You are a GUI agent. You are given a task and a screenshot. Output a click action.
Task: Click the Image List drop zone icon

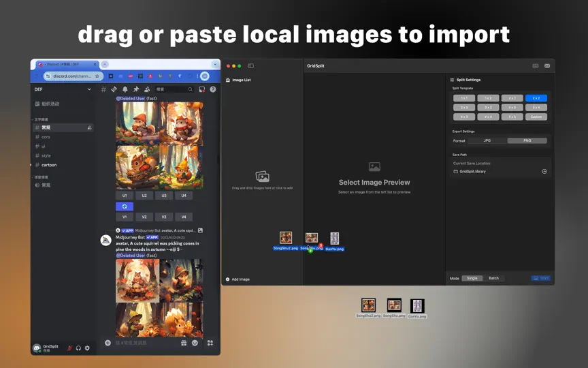point(262,176)
